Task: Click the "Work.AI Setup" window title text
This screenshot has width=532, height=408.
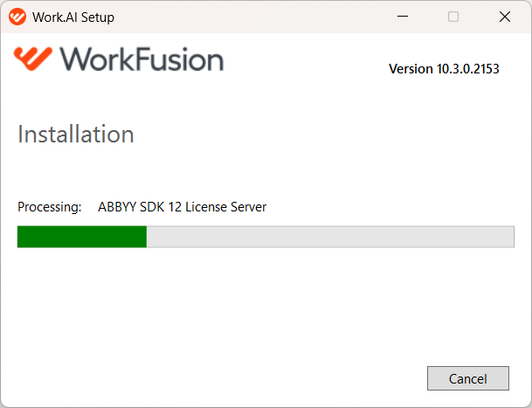Action: tap(73, 17)
